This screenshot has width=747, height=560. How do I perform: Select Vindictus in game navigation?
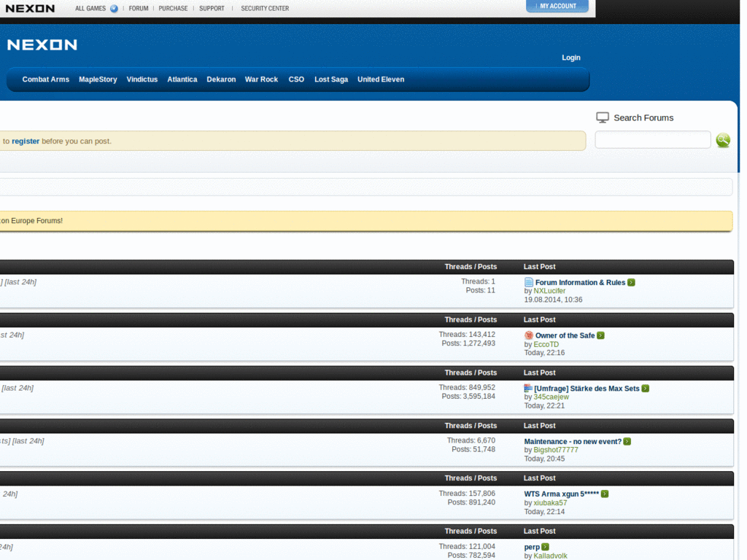point(142,79)
